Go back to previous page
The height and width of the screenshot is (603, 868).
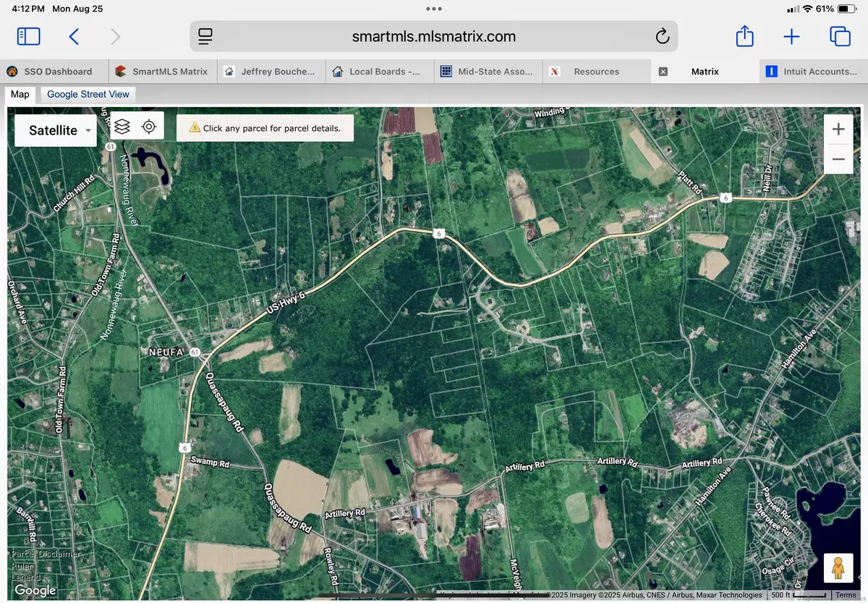coord(74,37)
